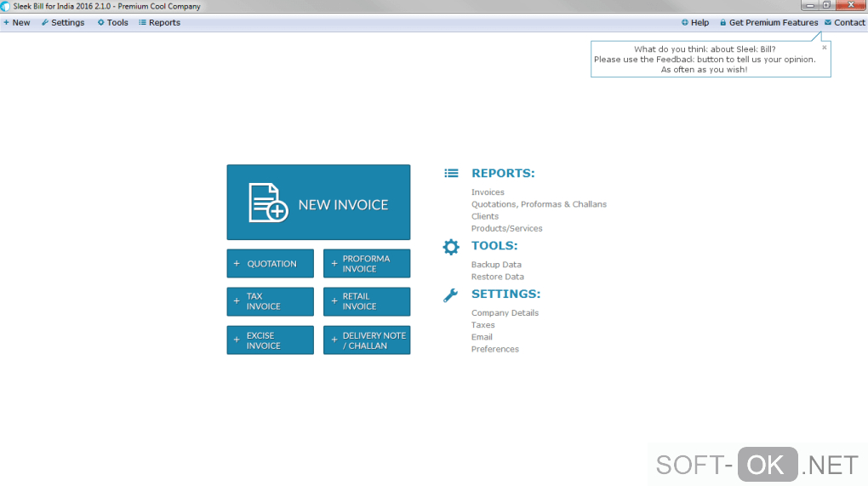Image resolution: width=868 pixels, height=486 pixels.
Task: Open Company Details settings
Action: pos(505,312)
